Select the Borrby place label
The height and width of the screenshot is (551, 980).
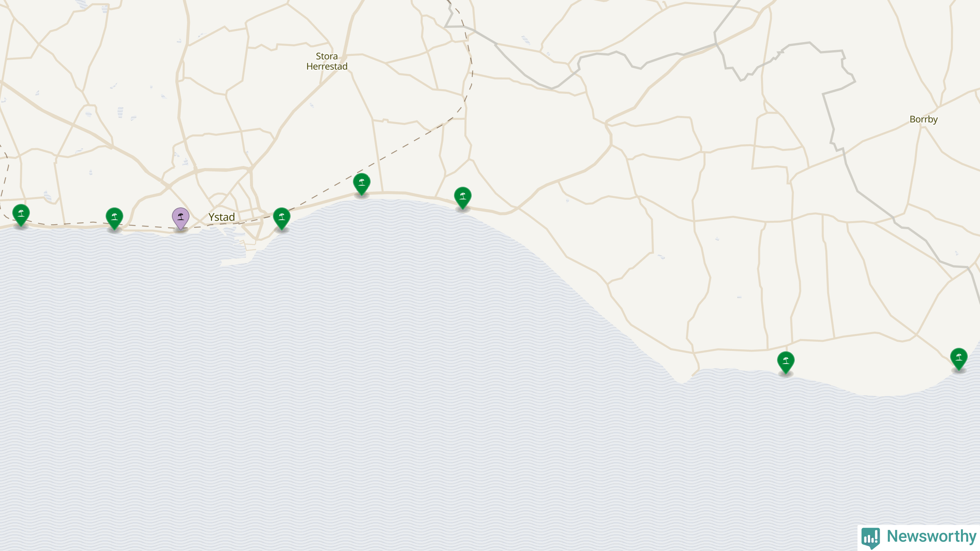[924, 119]
